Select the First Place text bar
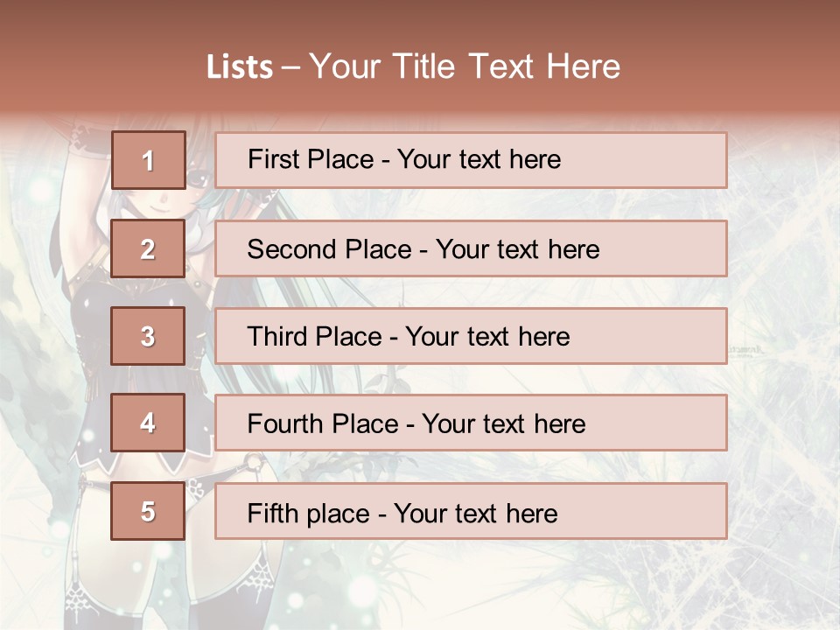Image resolution: width=840 pixels, height=630 pixels. coord(471,160)
